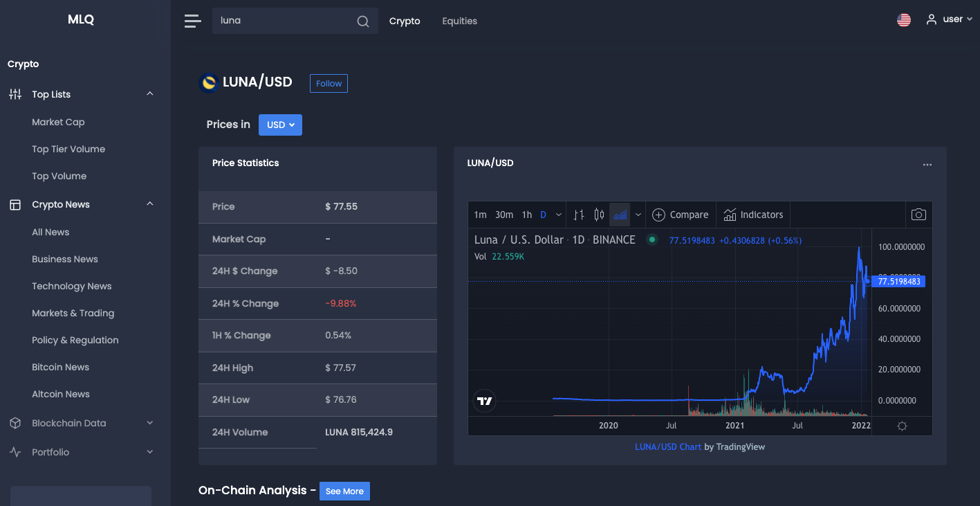
Task: Click the 1H % Change 0.54% value
Action: tap(338, 335)
